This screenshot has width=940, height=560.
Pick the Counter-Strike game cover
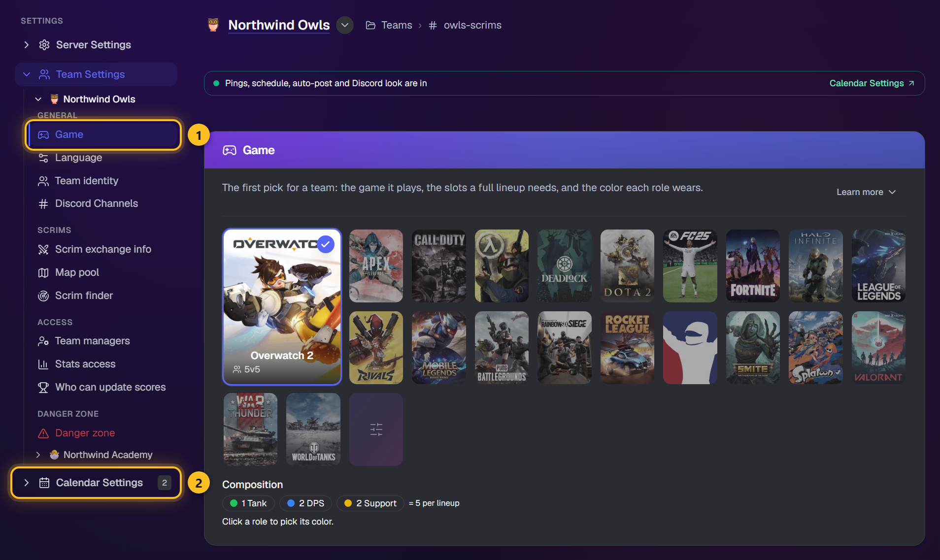click(x=502, y=266)
